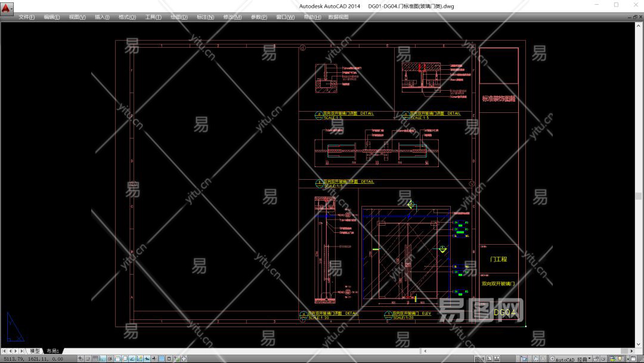Toggle Grid Display in status bar
Image resolution: width=644 pixels, height=363 pixels.
[x=95, y=359]
